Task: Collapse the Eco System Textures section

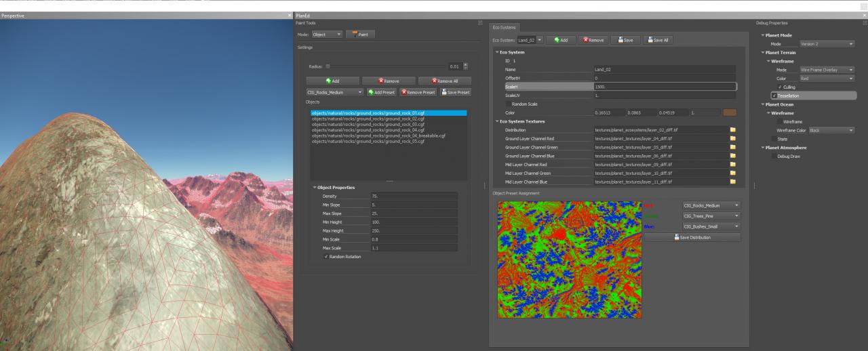Action: (x=497, y=121)
